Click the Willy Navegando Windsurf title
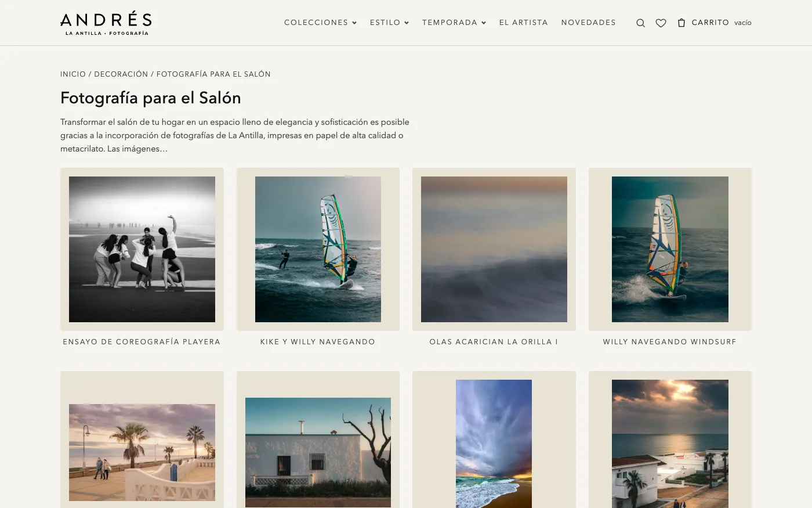 (670, 342)
